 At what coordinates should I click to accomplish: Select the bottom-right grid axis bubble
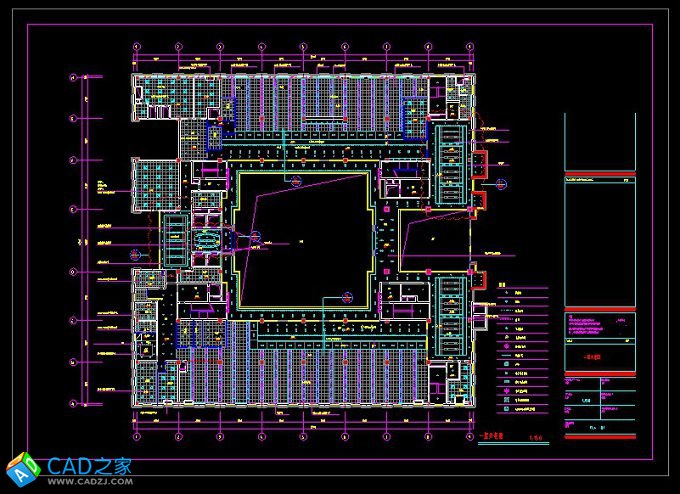(x=468, y=438)
